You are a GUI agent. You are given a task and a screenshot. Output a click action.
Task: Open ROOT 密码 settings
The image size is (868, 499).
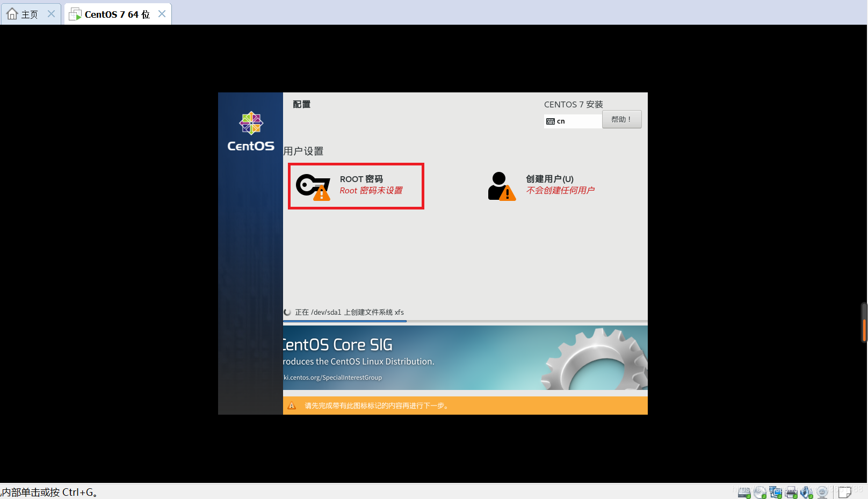pyautogui.click(x=356, y=186)
